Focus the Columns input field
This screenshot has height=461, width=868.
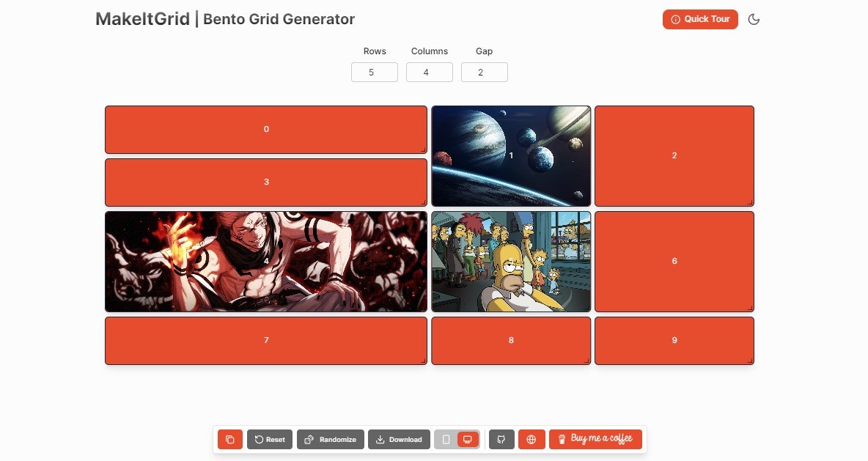(429, 73)
